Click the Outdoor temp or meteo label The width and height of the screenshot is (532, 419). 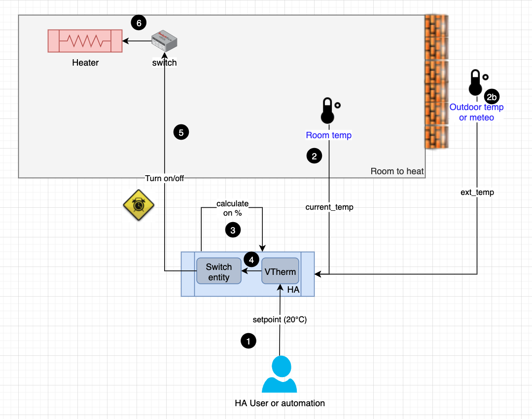pyautogui.click(x=476, y=112)
